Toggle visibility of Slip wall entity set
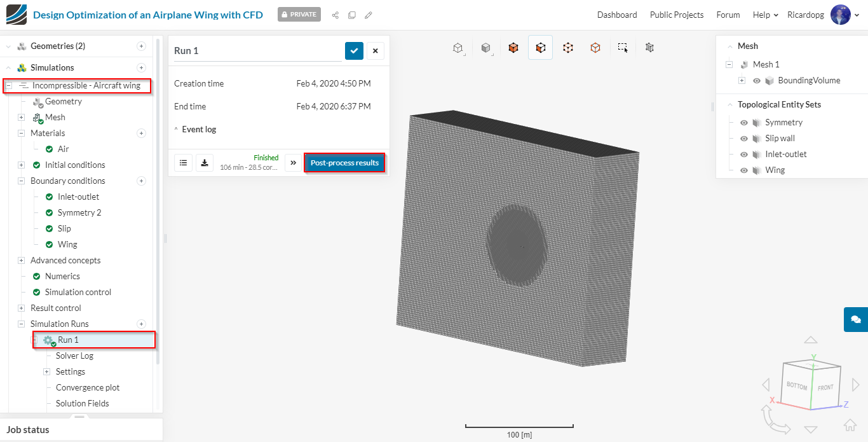The height and width of the screenshot is (442, 868). pyautogui.click(x=744, y=139)
